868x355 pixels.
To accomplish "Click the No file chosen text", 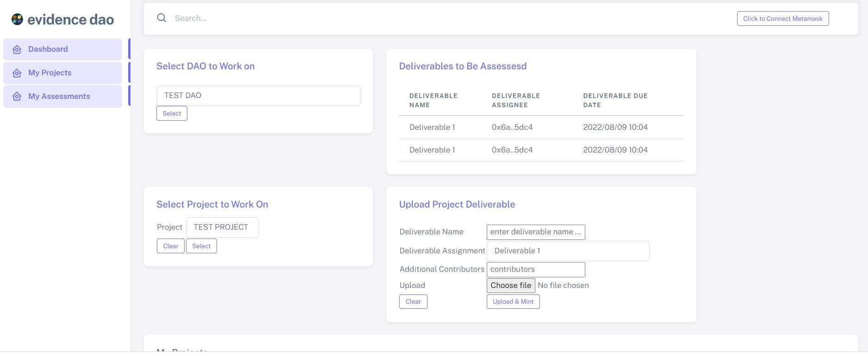I will [563, 286].
